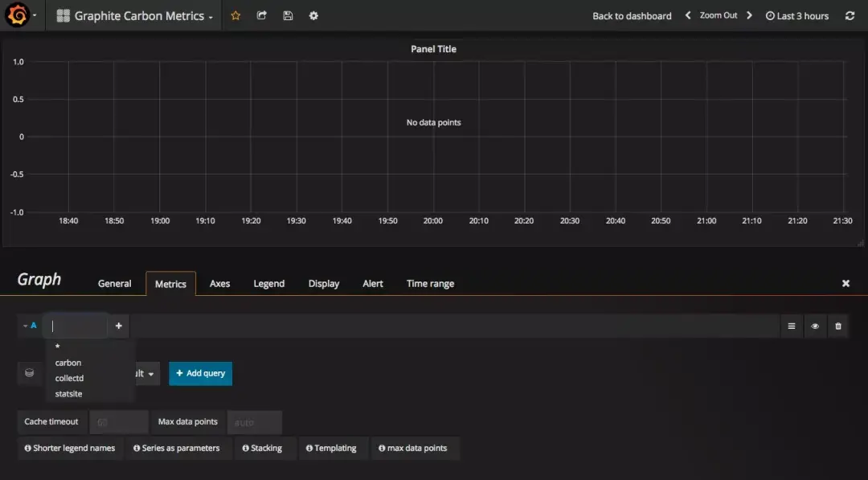
Task: Delete query A with trash icon
Action: pyautogui.click(x=838, y=326)
